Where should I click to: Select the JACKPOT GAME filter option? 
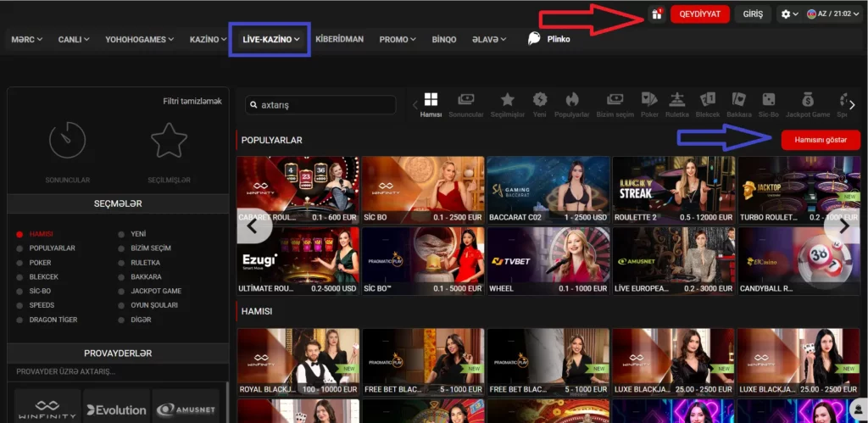click(156, 291)
